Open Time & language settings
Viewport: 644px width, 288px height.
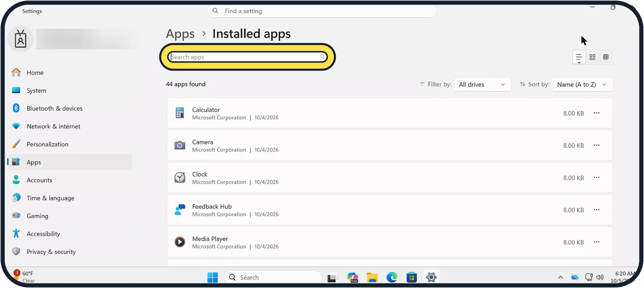[x=70, y=198]
